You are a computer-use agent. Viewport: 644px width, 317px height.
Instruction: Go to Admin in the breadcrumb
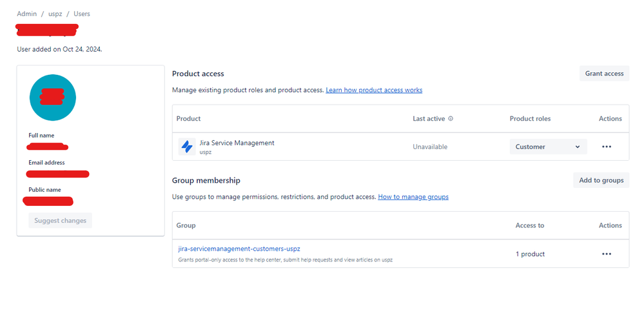click(26, 14)
